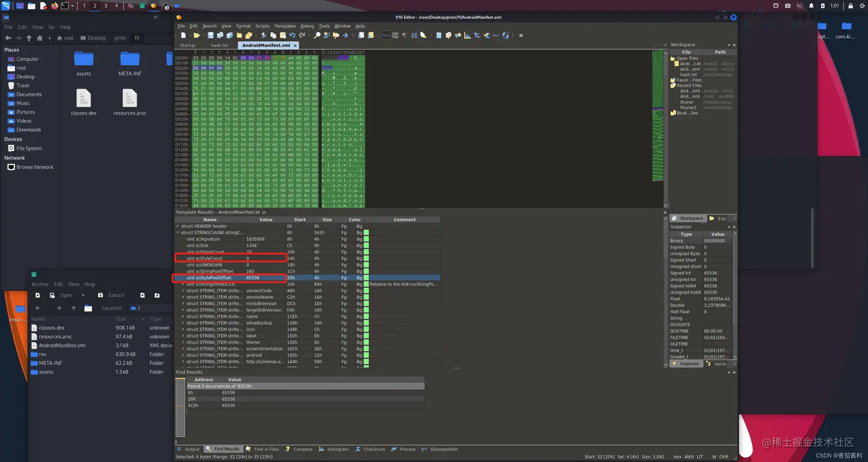Click the Redo arrow icon
This screenshot has width=868, height=462.
[x=302, y=35]
